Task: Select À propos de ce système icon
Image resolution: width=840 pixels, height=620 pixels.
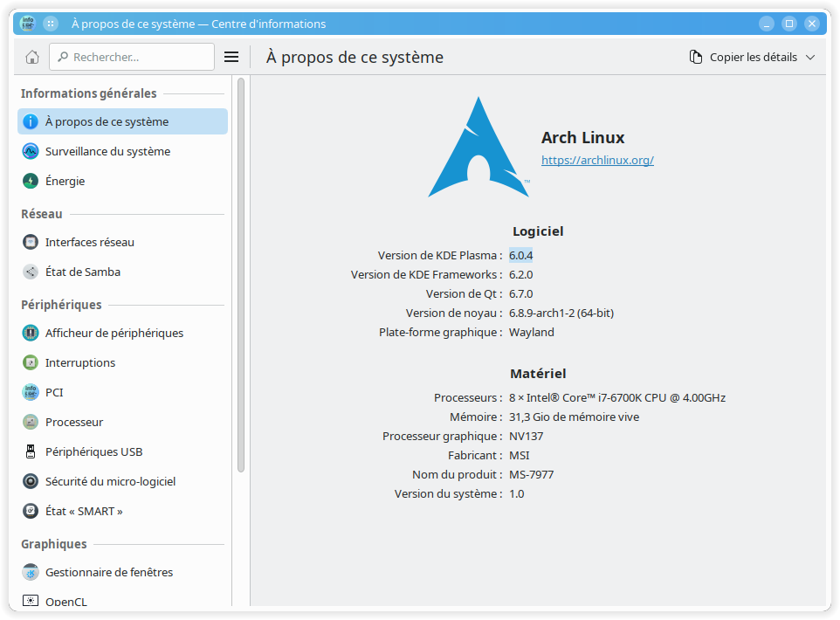Action: pos(31,121)
